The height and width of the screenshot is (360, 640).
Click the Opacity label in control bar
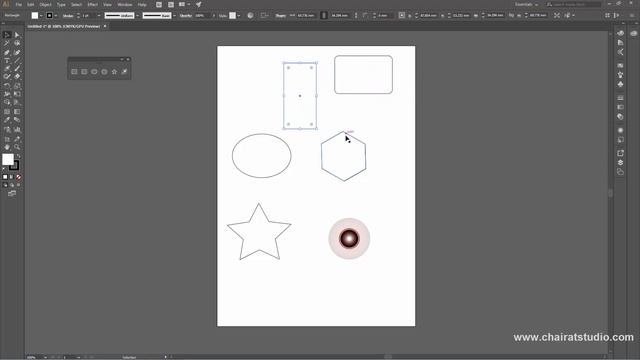click(x=186, y=16)
